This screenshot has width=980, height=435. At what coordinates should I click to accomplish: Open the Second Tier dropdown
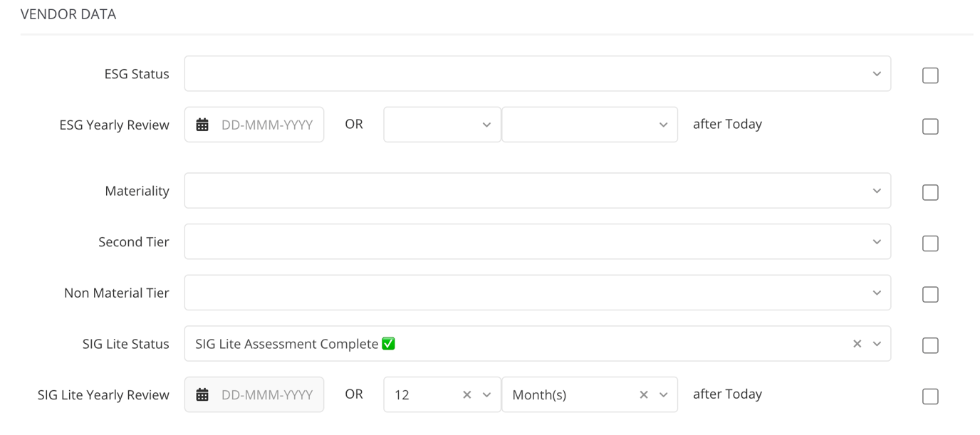coord(876,241)
